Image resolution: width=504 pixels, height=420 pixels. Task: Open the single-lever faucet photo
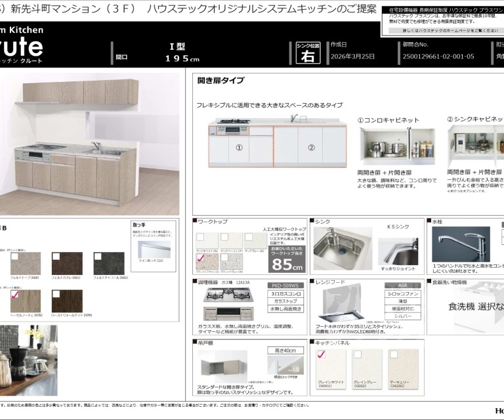point(461,244)
